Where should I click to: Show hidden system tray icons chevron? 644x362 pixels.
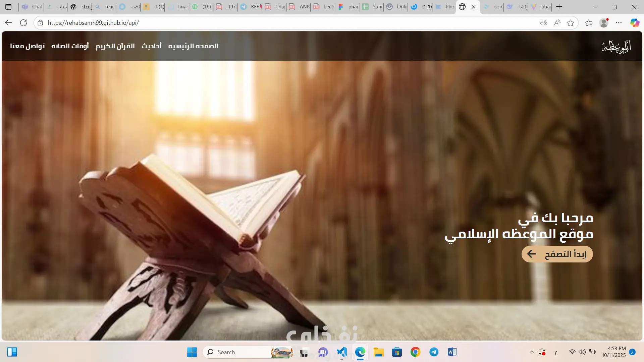(532, 352)
